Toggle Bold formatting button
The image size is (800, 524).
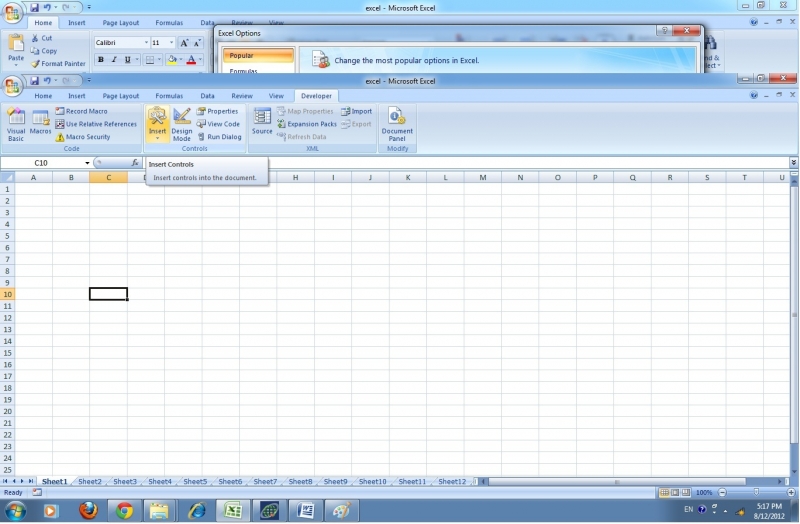[100, 60]
